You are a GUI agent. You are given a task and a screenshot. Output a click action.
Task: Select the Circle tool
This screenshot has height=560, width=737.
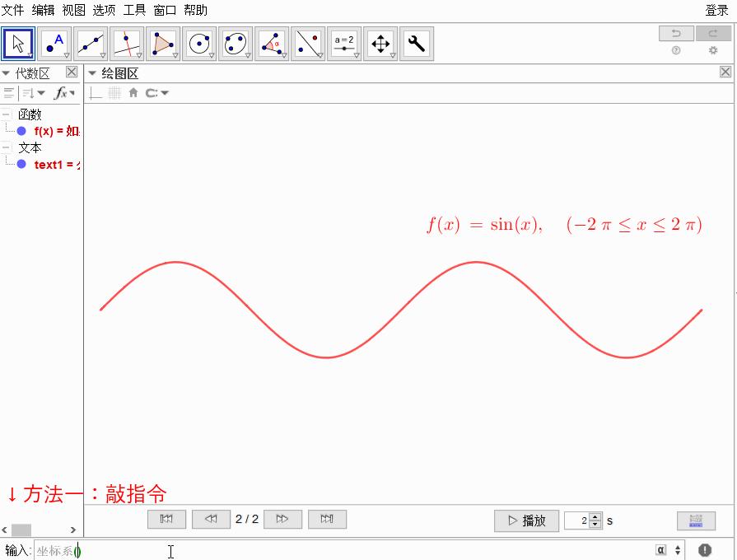(x=198, y=43)
